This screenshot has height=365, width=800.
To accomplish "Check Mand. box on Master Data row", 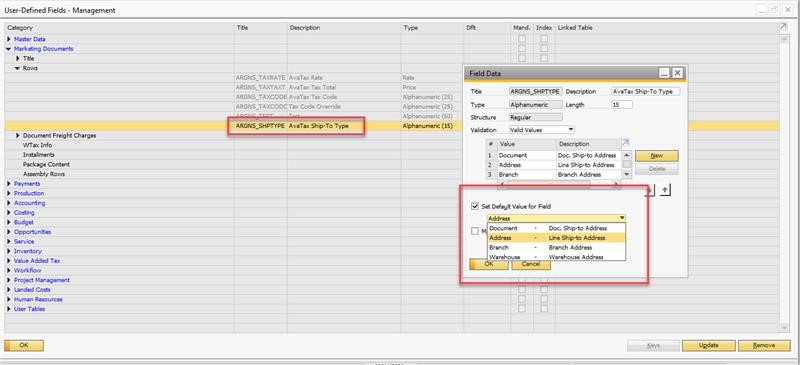I will [x=521, y=39].
